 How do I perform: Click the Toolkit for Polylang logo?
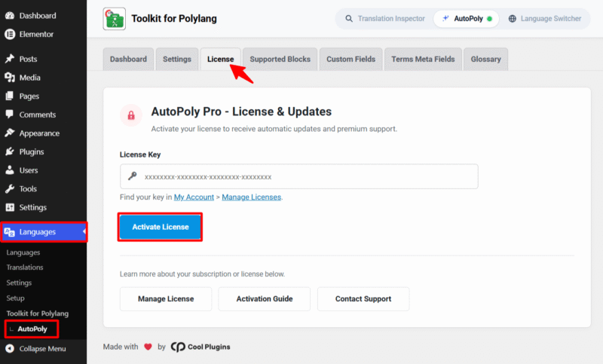115,18
